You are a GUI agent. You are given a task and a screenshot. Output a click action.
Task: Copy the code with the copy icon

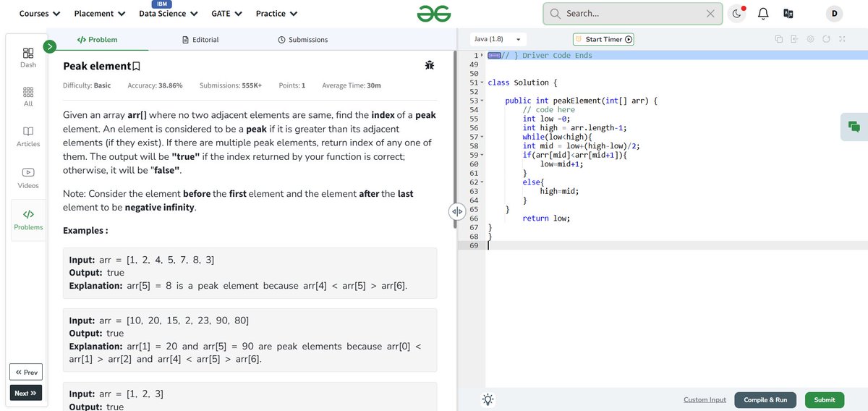click(x=778, y=39)
